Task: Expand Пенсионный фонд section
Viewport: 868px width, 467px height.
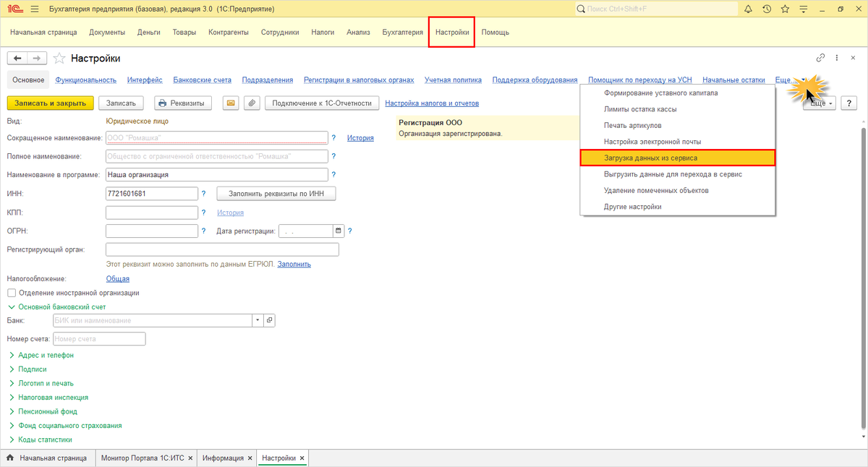Action: [48, 411]
